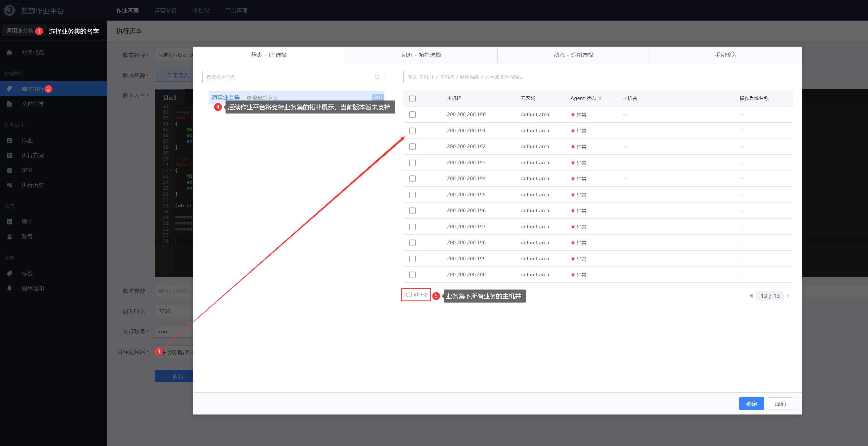Check the host 200.200.200.191 row
Viewport: 868px width, 446px height.
413,131
